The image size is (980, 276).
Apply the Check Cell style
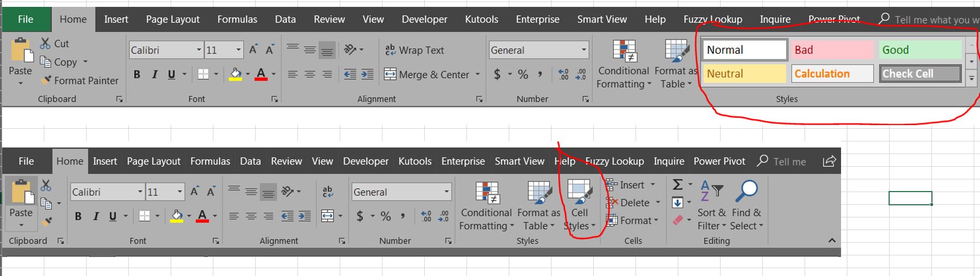point(920,73)
